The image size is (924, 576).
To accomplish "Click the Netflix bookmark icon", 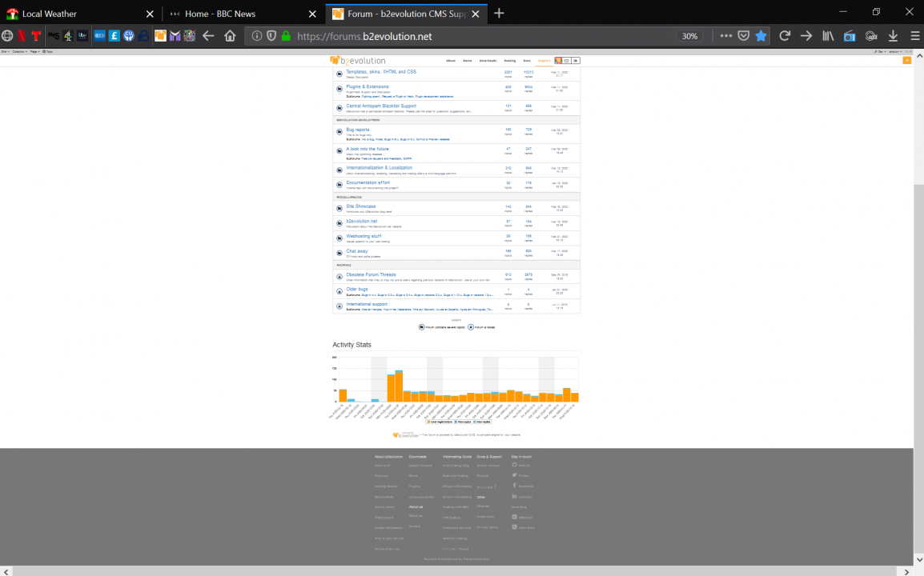I will click(x=22, y=36).
